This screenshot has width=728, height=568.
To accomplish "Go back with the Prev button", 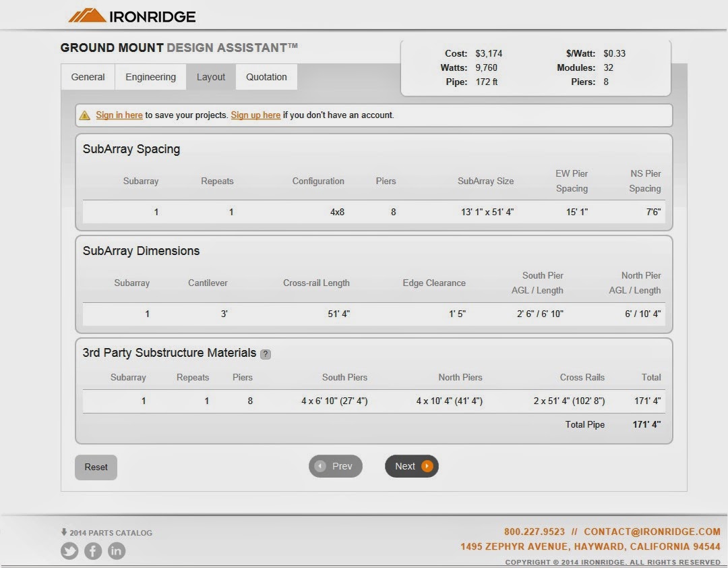I will [335, 466].
